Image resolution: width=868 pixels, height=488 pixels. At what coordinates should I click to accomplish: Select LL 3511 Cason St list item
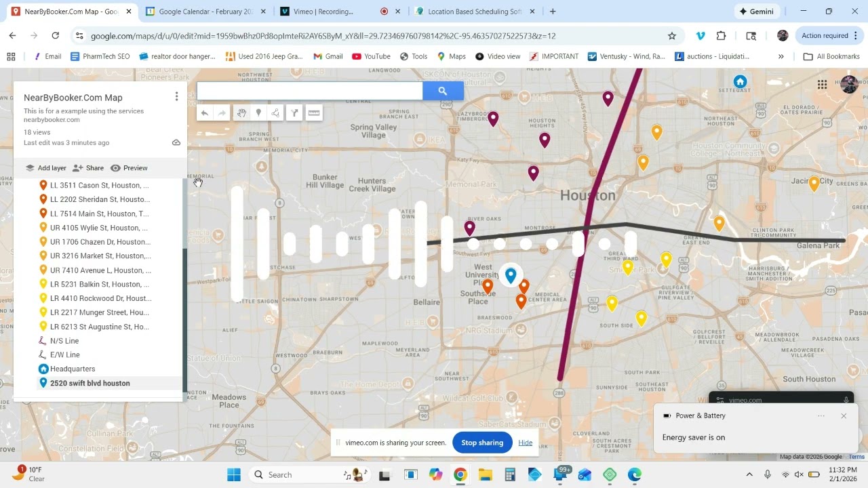click(100, 185)
